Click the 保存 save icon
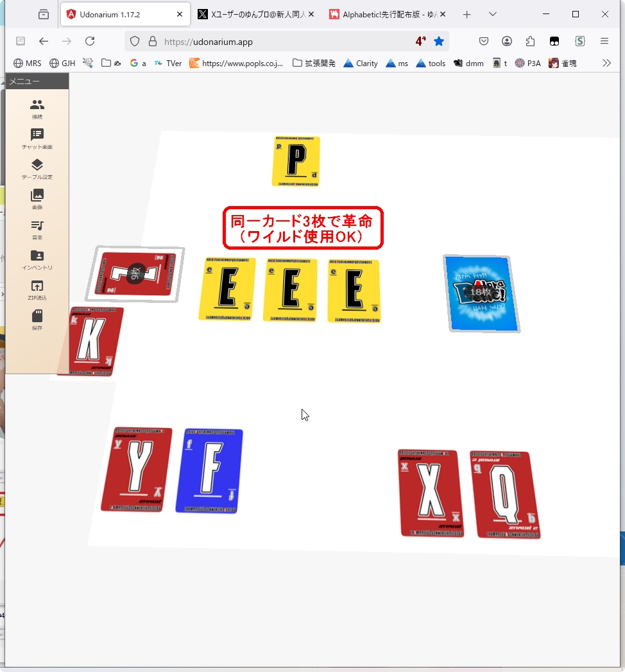625x672 pixels. 37,320
